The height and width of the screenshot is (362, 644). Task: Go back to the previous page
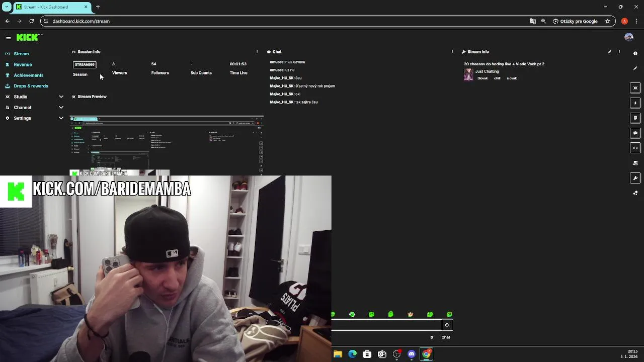8,21
